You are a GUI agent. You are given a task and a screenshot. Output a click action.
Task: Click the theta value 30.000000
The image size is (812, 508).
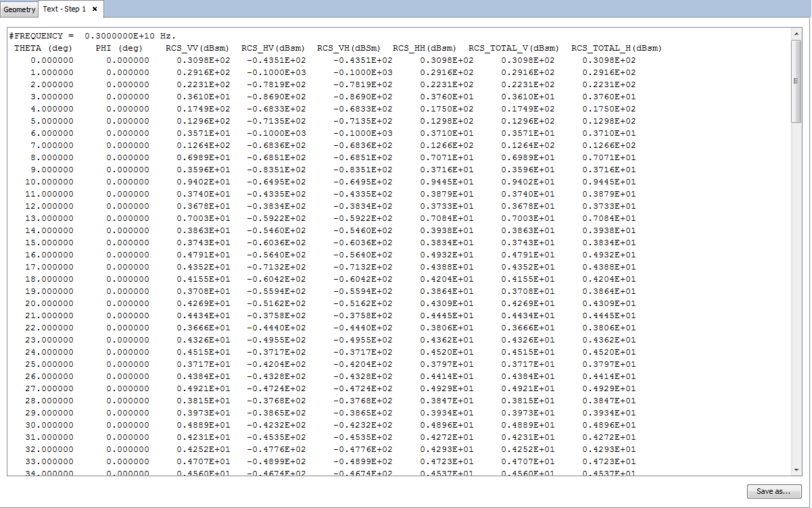[49, 425]
